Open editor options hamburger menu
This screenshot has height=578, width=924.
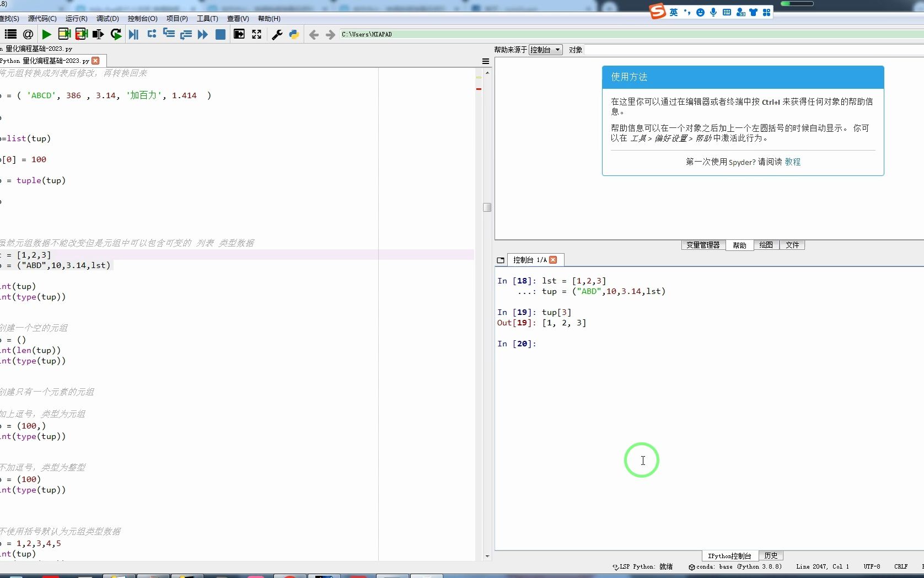[x=486, y=61]
